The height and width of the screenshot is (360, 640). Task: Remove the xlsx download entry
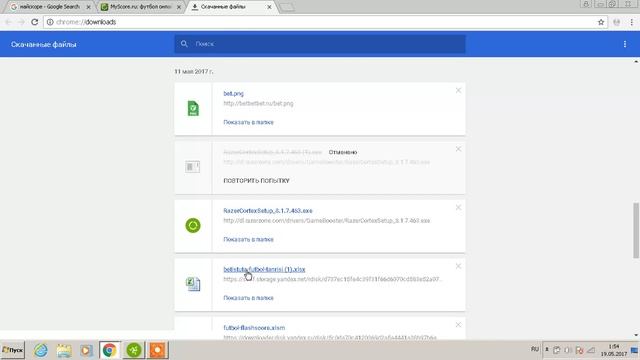(458, 266)
